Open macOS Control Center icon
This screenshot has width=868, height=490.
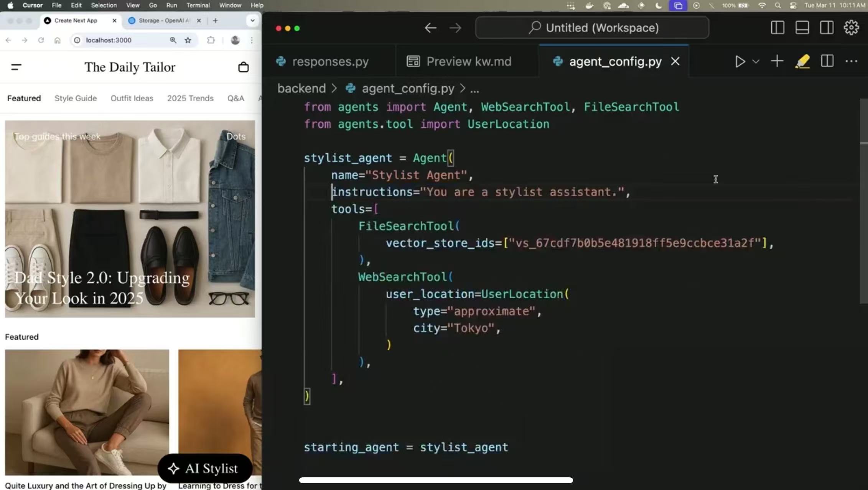(x=793, y=5)
